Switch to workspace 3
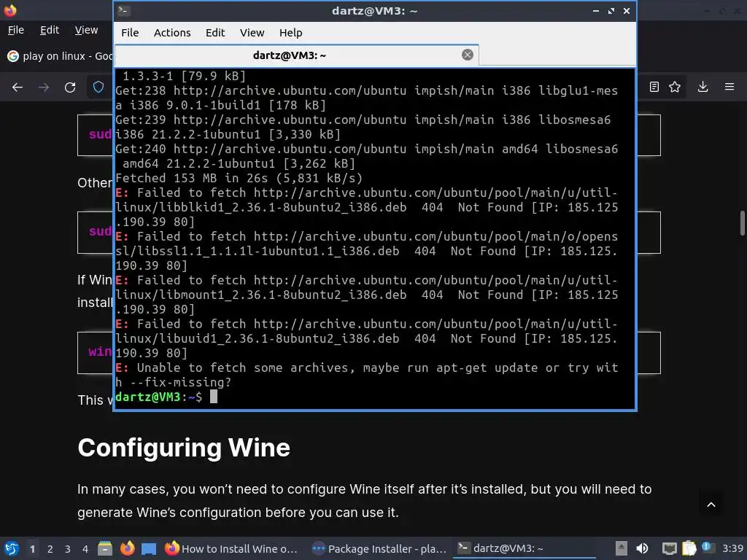 (x=68, y=549)
